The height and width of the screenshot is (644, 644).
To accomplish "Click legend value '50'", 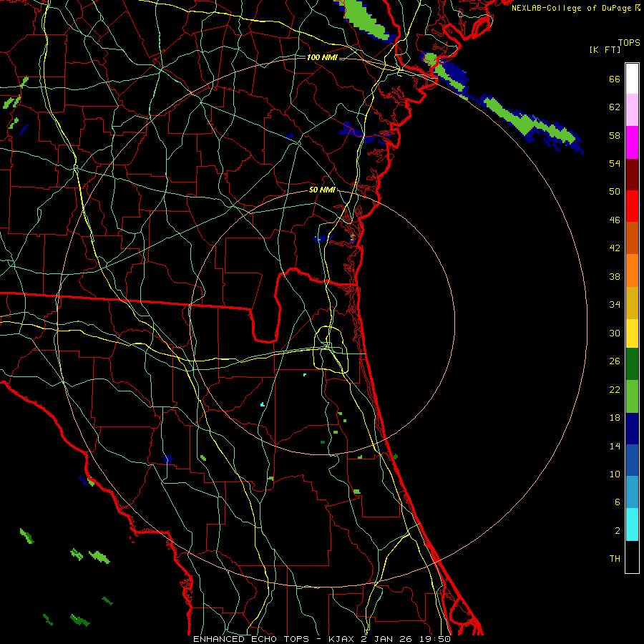I will click(x=615, y=192).
